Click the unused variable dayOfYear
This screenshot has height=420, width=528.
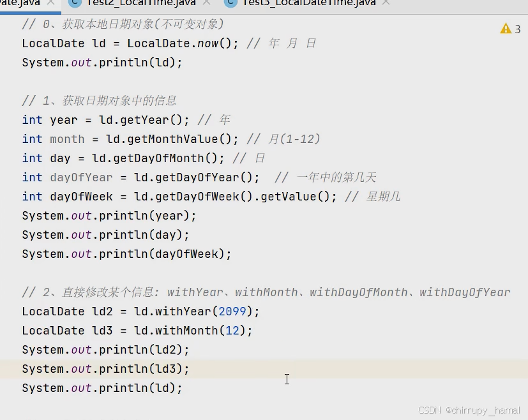[x=81, y=177]
